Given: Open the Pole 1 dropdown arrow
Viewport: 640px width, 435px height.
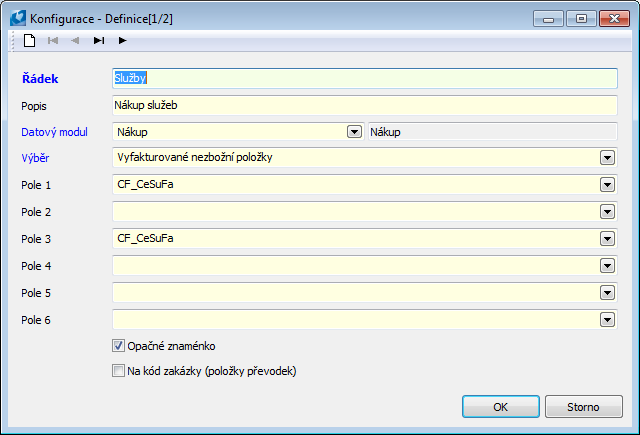Looking at the screenshot, I should (607, 184).
